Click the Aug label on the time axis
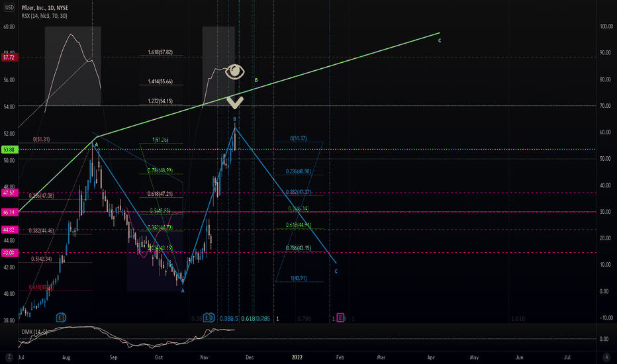 [x=66, y=357]
